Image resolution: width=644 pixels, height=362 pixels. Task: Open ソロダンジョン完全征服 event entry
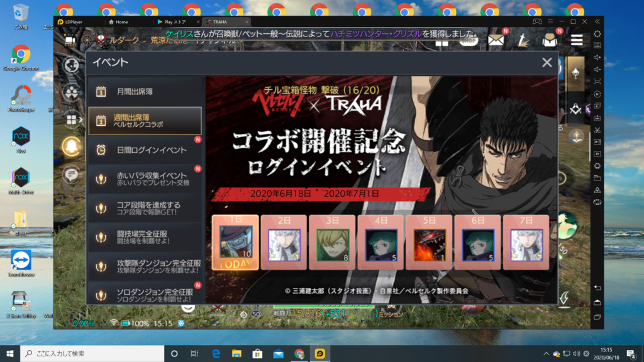(x=145, y=293)
